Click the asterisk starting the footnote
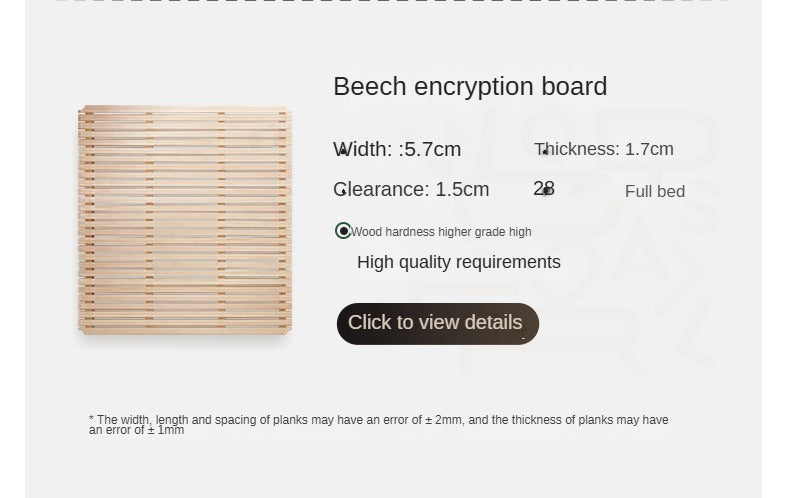The image size is (790, 498). tap(91, 420)
